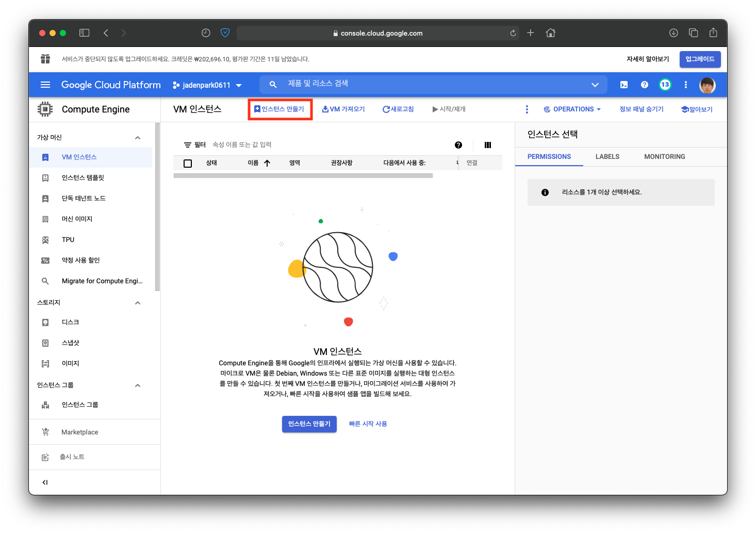Click the TPU sidebar icon

(x=45, y=240)
